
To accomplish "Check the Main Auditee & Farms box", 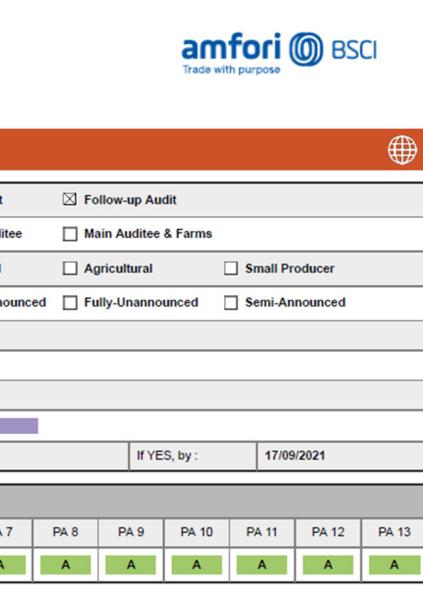I will [x=70, y=234].
